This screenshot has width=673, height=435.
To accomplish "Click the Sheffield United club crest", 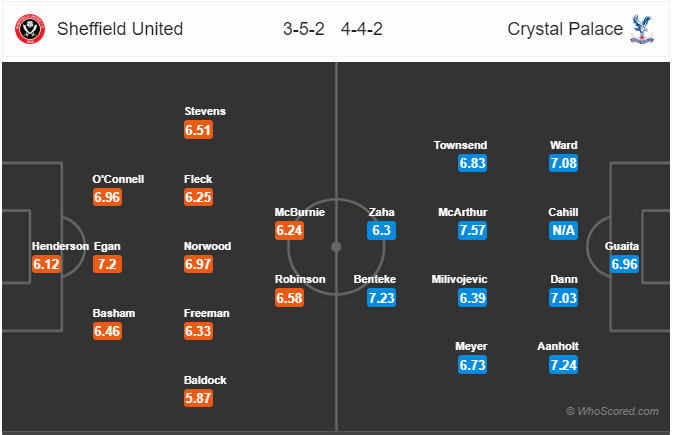I will coord(30,29).
